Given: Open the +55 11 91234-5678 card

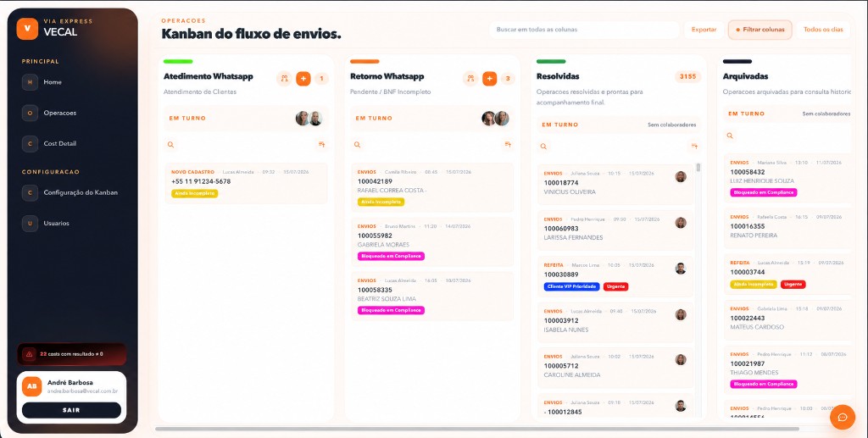Looking at the screenshot, I should 246,183.
